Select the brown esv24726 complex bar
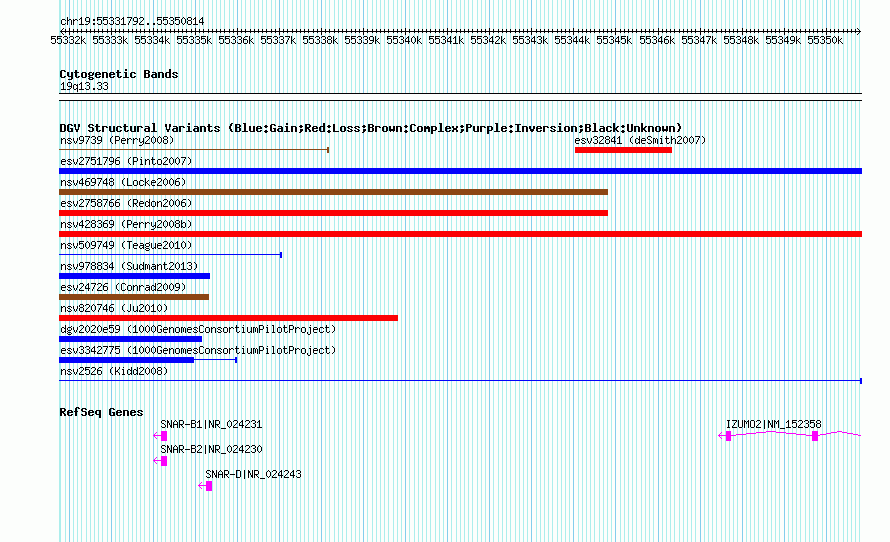Screen dimensions: 890x542 point(134,297)
